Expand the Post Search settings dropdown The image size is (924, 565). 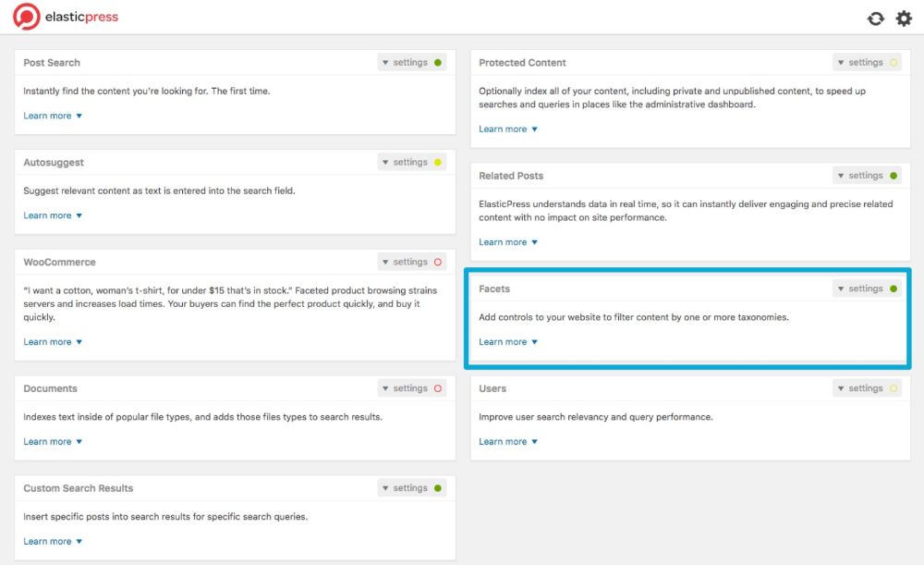click(407, 62)
